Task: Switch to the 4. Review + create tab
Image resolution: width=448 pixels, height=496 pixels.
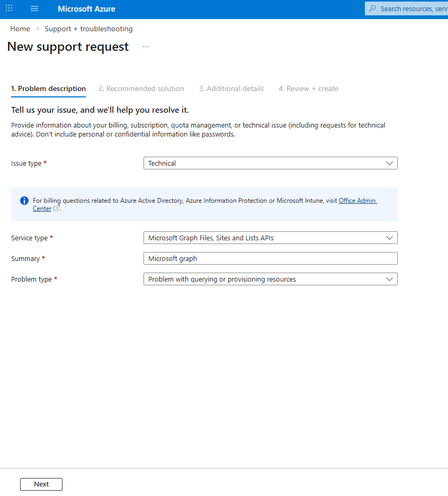Action: [x=309, y=88]
